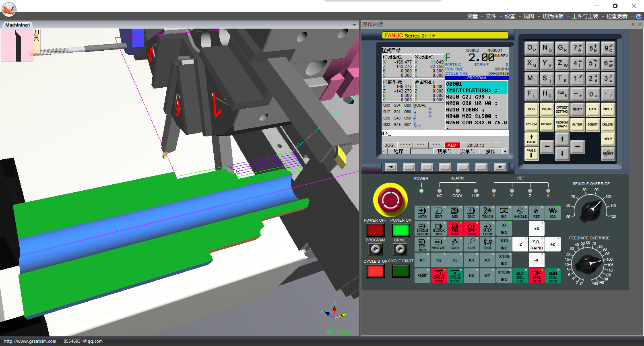Click the '+' soft key menu extender
Screen dimensions: 644x346
coord(505,151)
